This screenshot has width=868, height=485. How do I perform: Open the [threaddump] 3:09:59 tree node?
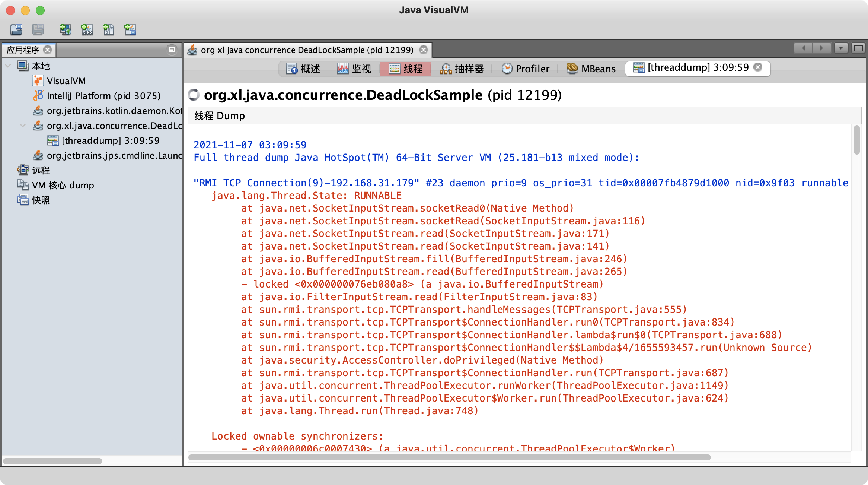[x=111, y=140]
